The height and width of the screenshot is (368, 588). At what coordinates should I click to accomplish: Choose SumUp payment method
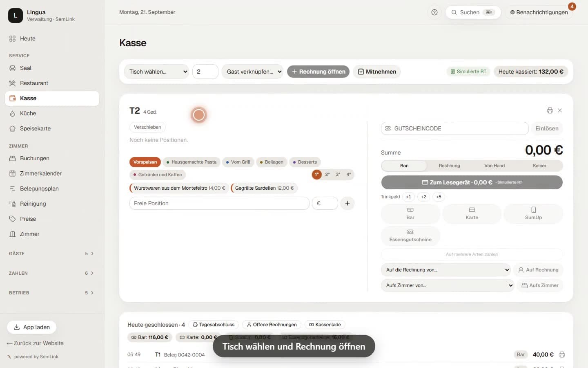(x=533, y=213)
